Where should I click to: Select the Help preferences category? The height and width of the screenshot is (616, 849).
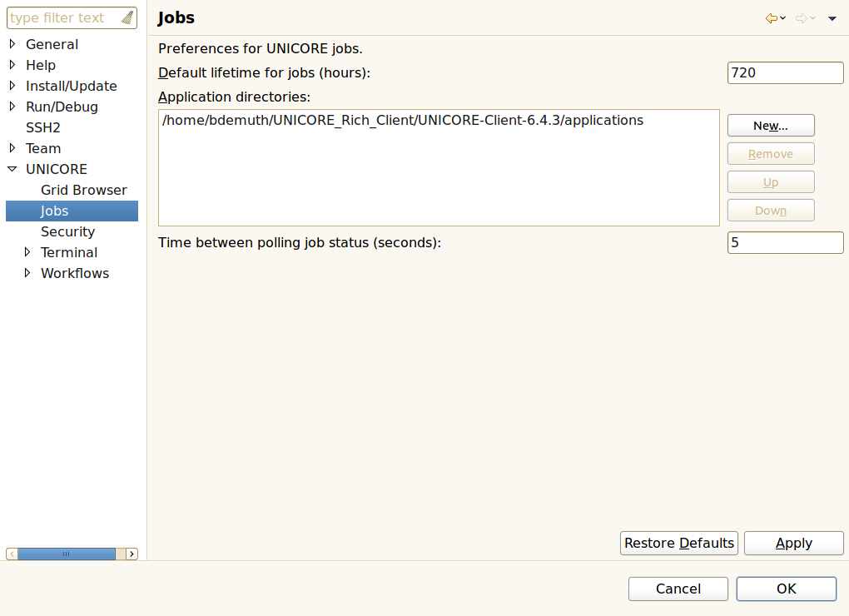pyautogui.click(x=41, y=65)
